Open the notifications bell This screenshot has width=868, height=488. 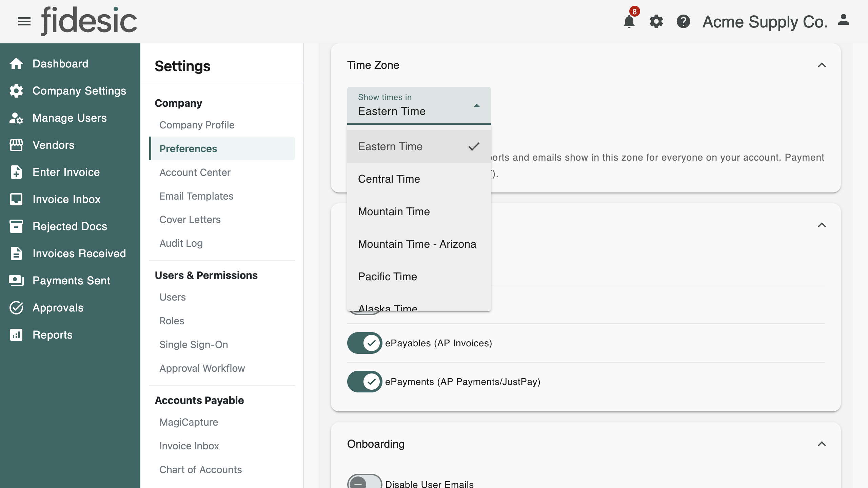click(629, 22)
